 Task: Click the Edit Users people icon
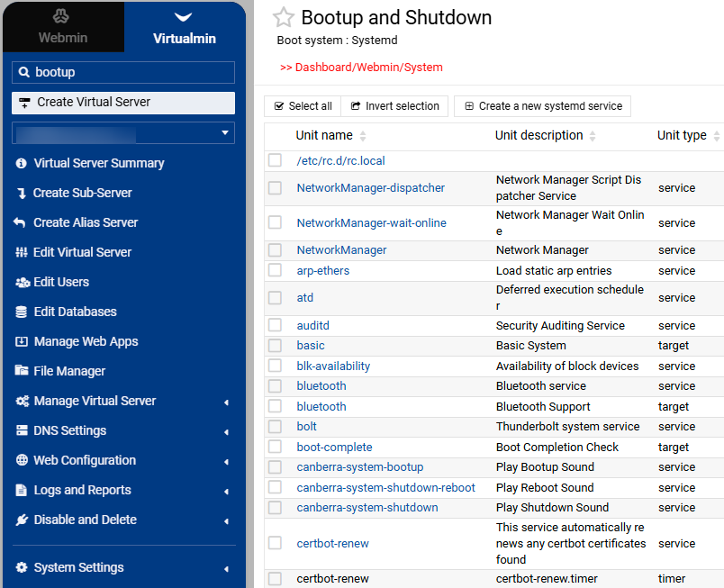[x=23, y=282]
